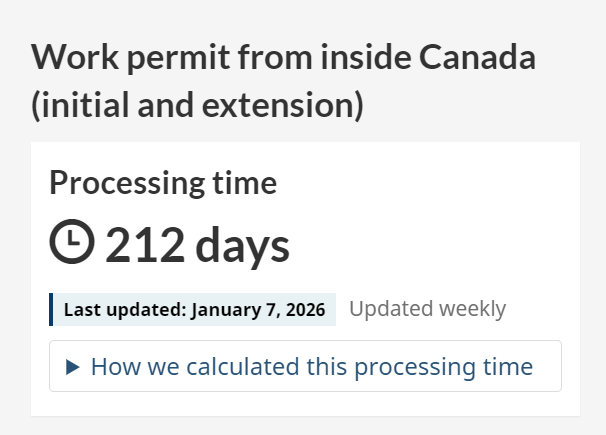Screen dimensions: 606x435
Task: Click the clock icon beside 212 days
Action: point(72,243)
